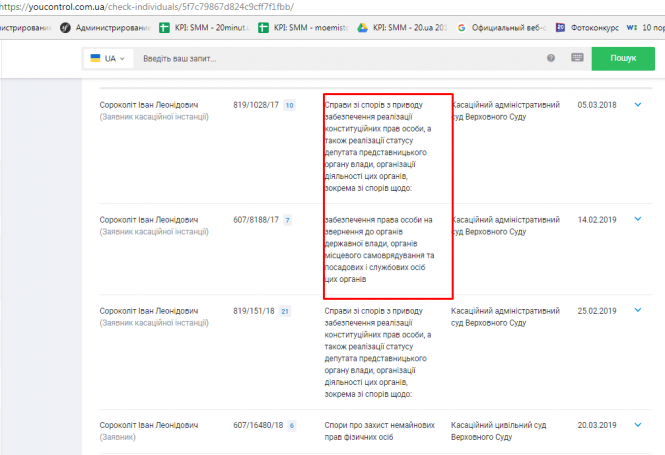Click the help question mark icon

(551, 59)
